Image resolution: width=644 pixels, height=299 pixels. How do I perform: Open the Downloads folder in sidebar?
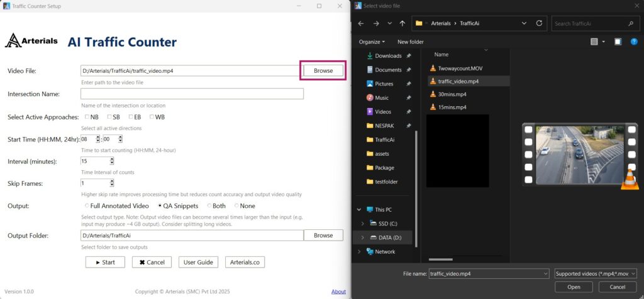388,56
